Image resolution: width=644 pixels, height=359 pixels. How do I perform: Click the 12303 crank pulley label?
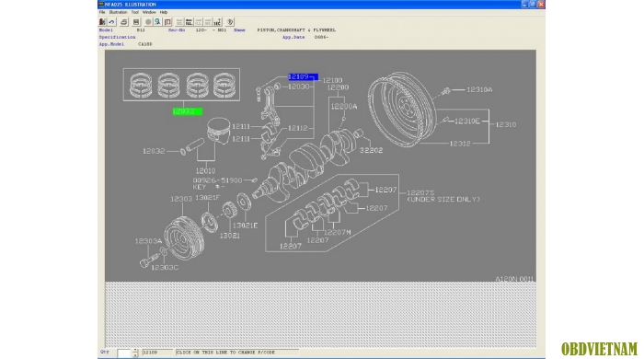[181, 199]
